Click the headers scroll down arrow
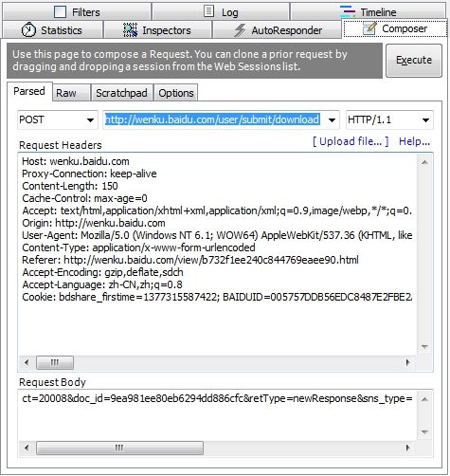Viewport: 450px width, 476px height. [x=424, y=347]
